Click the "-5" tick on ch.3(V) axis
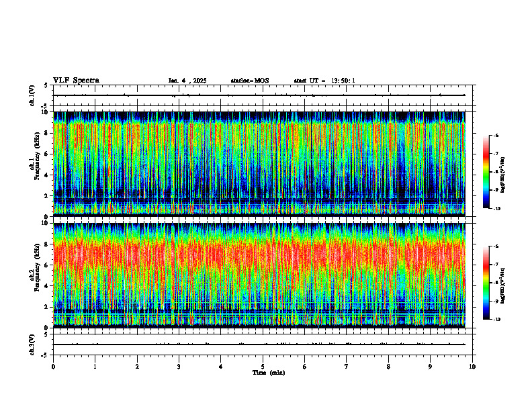 45,355
